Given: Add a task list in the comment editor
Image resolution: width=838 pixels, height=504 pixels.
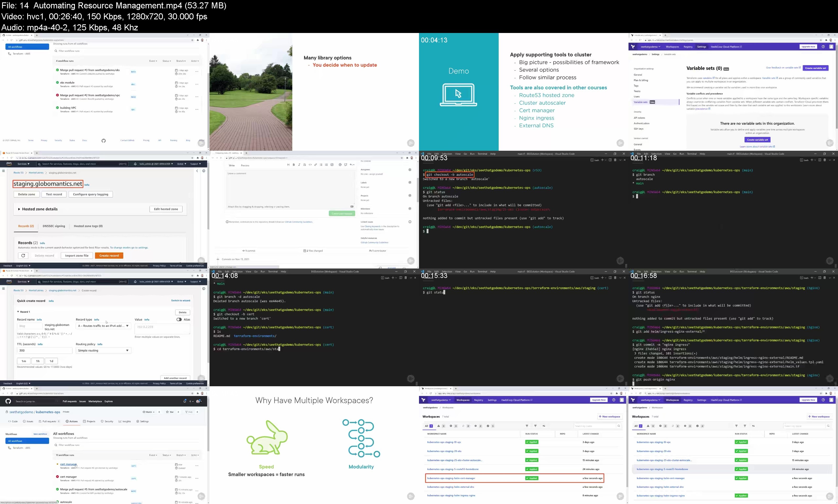Looking at the screenshot, I should (x=332, y=165).
